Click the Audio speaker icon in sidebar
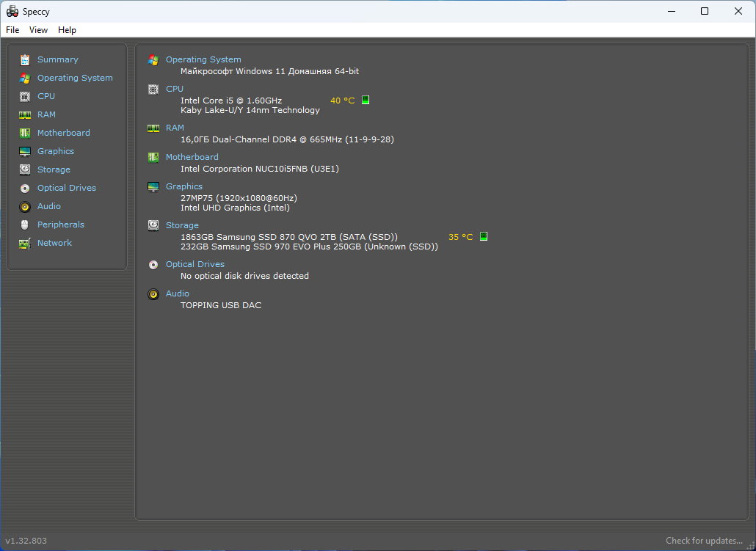 [25, 206]
